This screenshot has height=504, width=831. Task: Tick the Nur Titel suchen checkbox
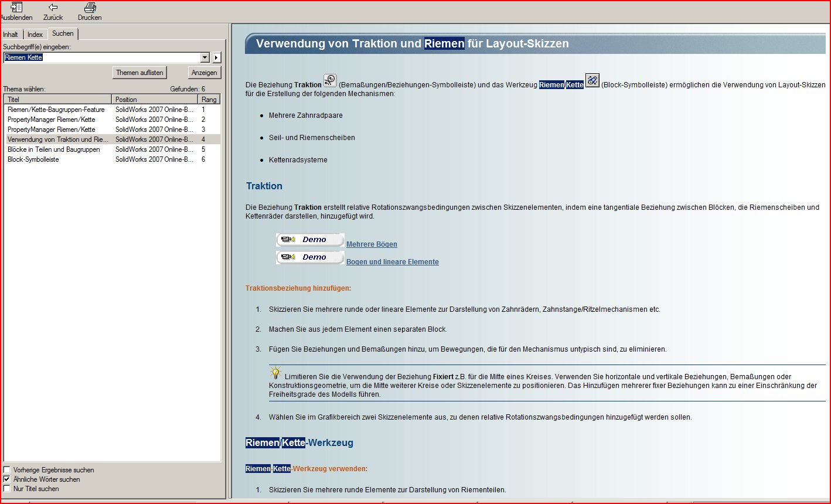tap(7, 489)
